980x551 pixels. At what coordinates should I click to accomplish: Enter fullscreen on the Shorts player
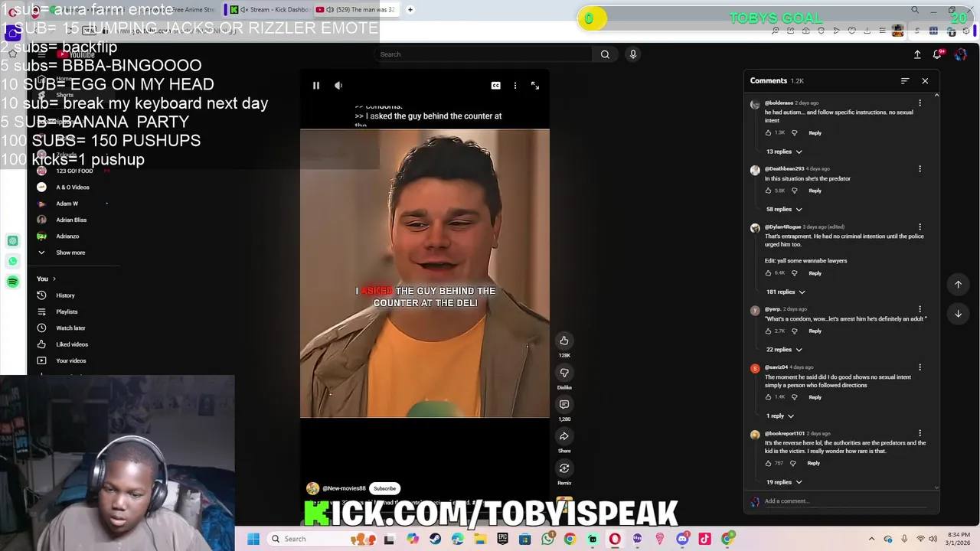pyautogui.click(x=535, y=86)
